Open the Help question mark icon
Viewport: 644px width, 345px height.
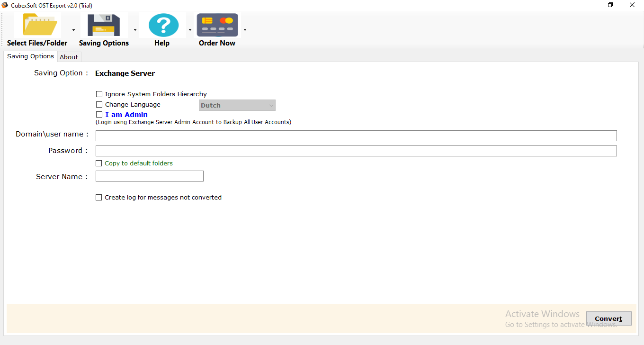click(162, 26)
